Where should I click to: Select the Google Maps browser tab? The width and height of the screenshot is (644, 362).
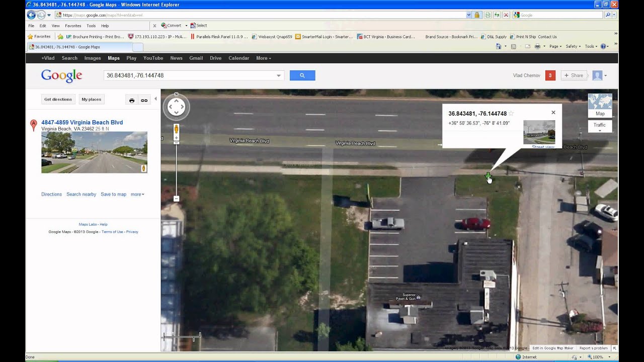click(x=79, y=47)
